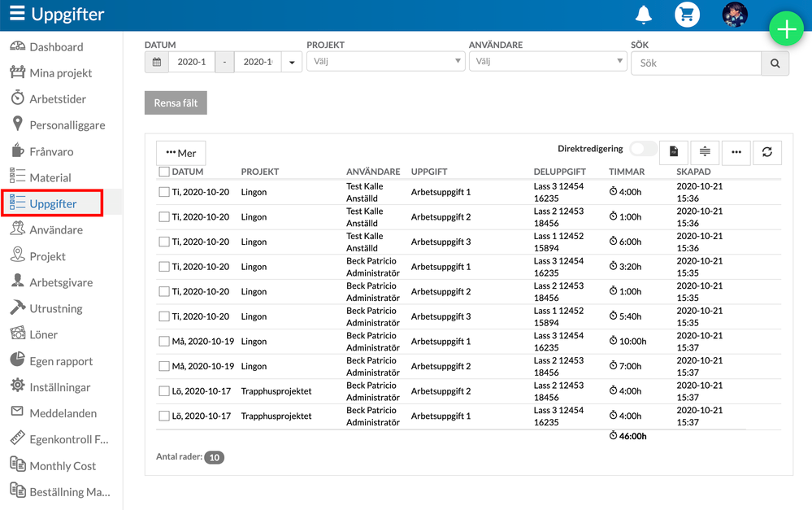812x510 pixels.
Task: Open the Användare filter dropdown
Action: tap(548, 61)
